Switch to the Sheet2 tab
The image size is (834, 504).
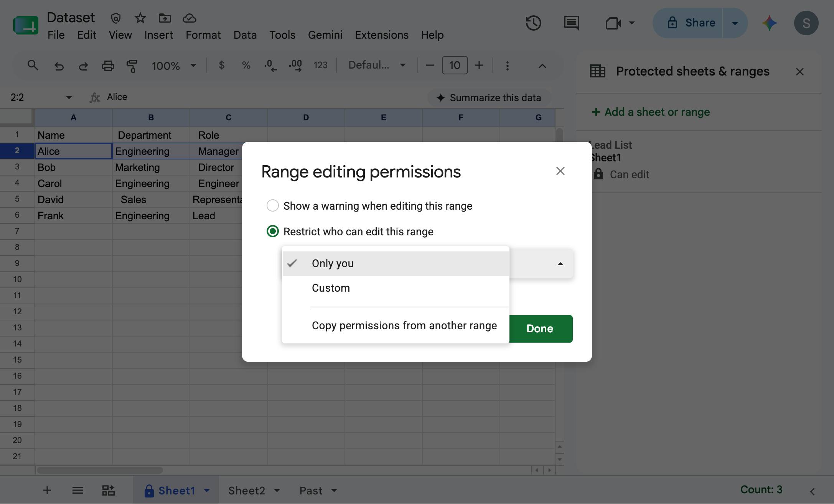247,490
